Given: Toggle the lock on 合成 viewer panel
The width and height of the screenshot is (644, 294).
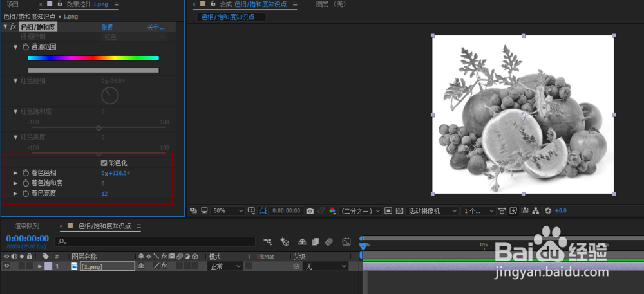Looking at the screenshot, I should click(x=213, y=4).
